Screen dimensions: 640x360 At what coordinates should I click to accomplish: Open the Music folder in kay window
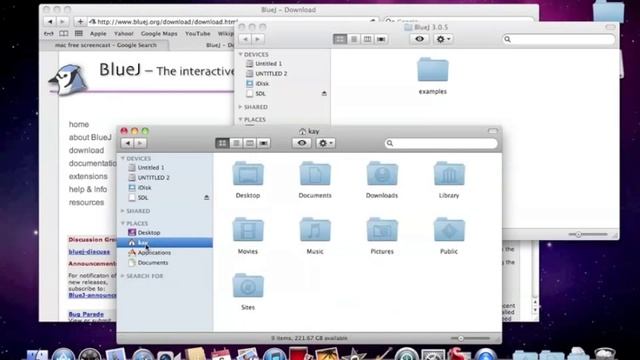(315, 230)
